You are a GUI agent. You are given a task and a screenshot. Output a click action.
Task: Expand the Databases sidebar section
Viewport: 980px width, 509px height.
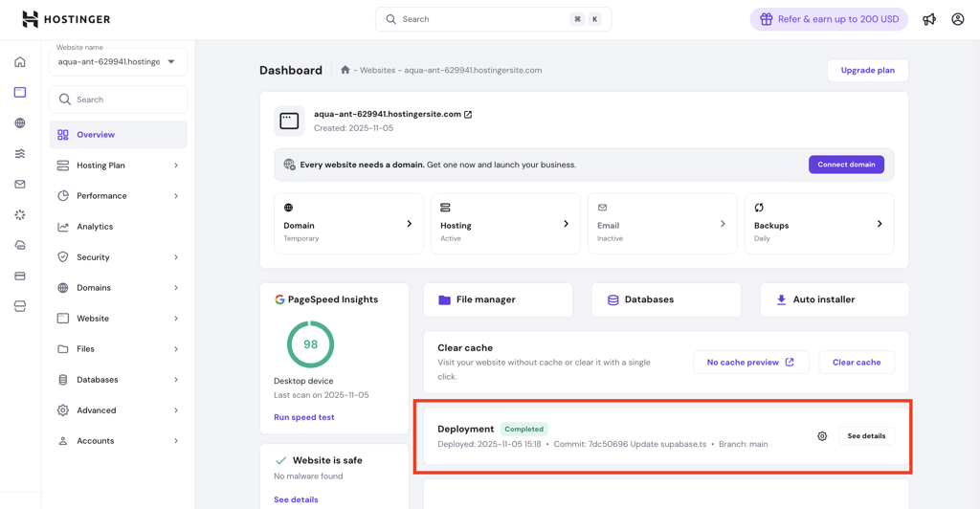click(118, 380)
